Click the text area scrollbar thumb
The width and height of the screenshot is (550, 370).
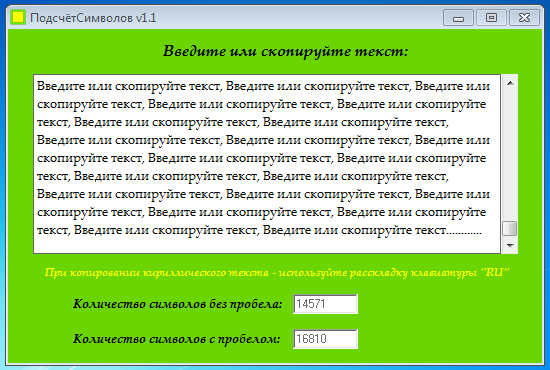click(510, 229)
